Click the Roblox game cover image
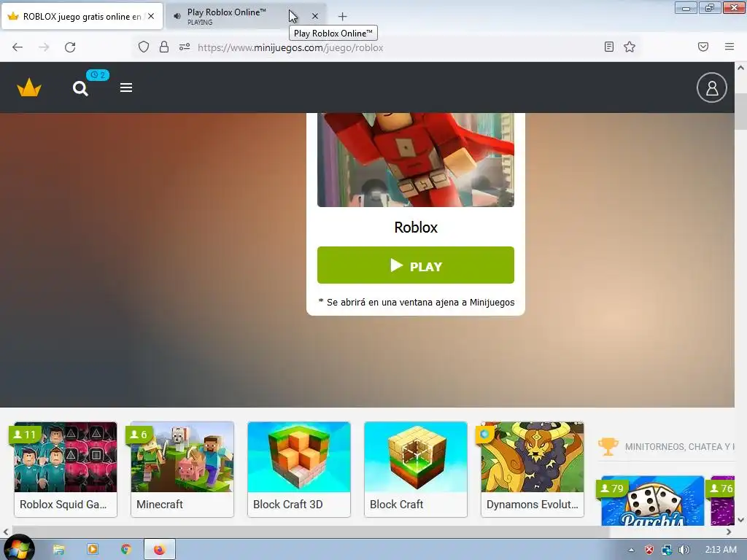The height and width of the screenshot is (560, 747). pyautogui.click(x=415, y=160)
